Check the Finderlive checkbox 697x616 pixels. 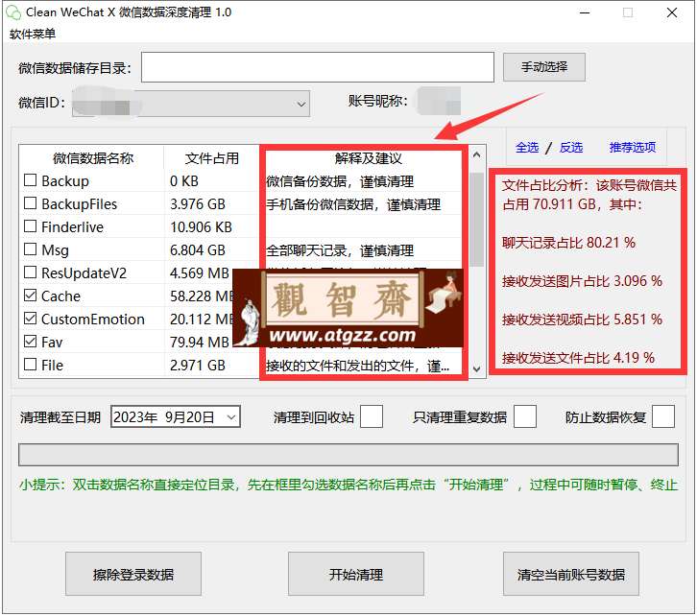pos(30,226)
